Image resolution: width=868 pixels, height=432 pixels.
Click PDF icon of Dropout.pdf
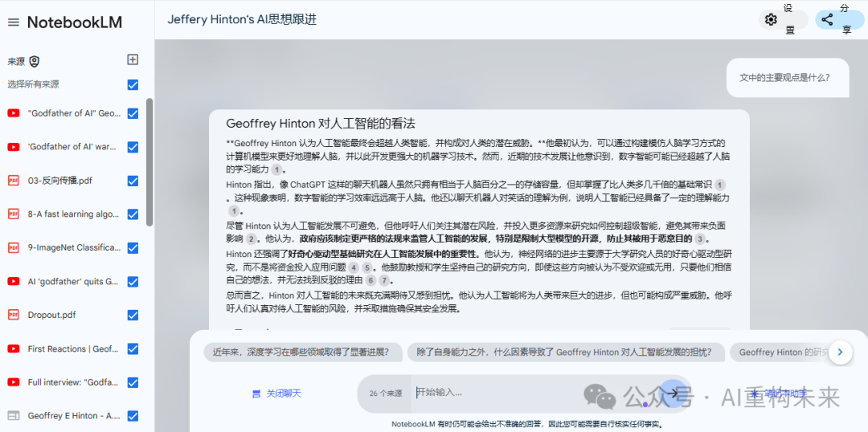coord(14,315)
